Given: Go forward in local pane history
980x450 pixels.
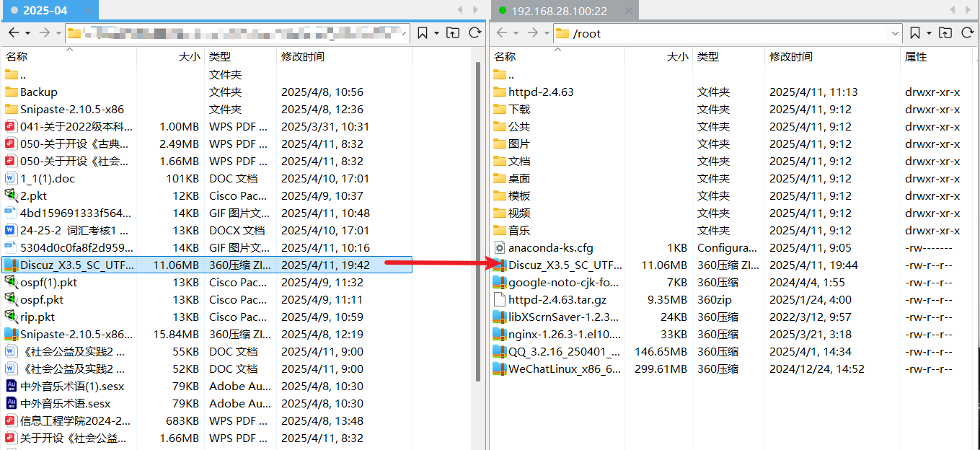Looking at the screenshot, I should (x=44, y=32).
